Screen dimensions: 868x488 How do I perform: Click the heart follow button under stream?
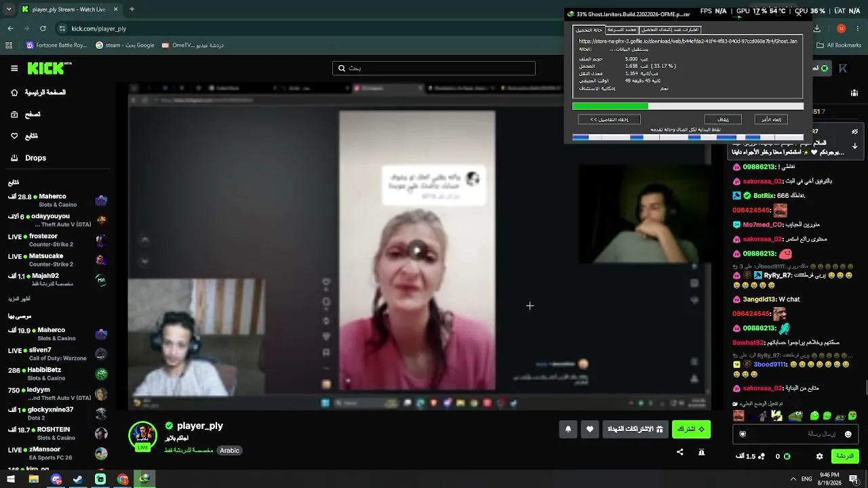590,429
